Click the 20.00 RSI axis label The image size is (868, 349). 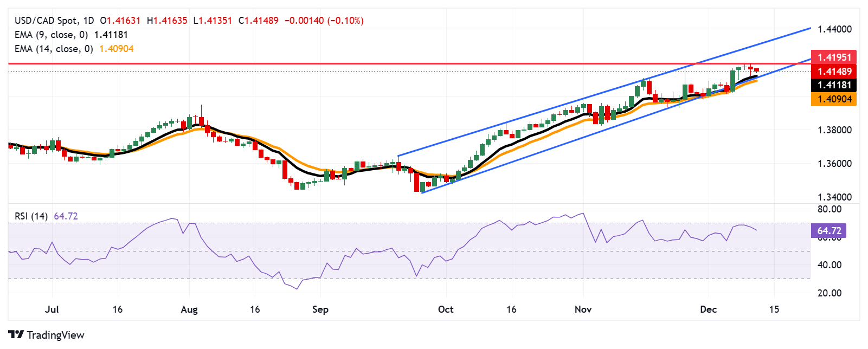pos(830,293)
